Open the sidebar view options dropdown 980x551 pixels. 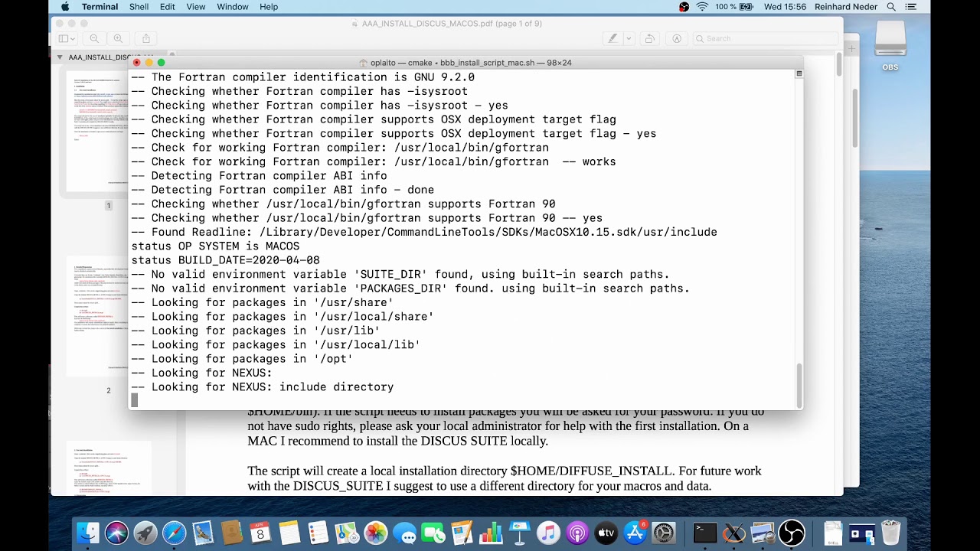pos(71,38)
